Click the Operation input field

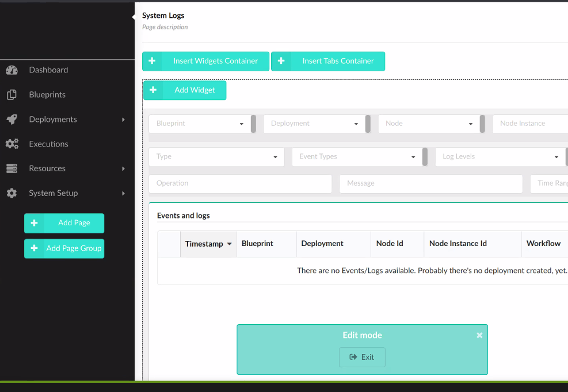240,183
